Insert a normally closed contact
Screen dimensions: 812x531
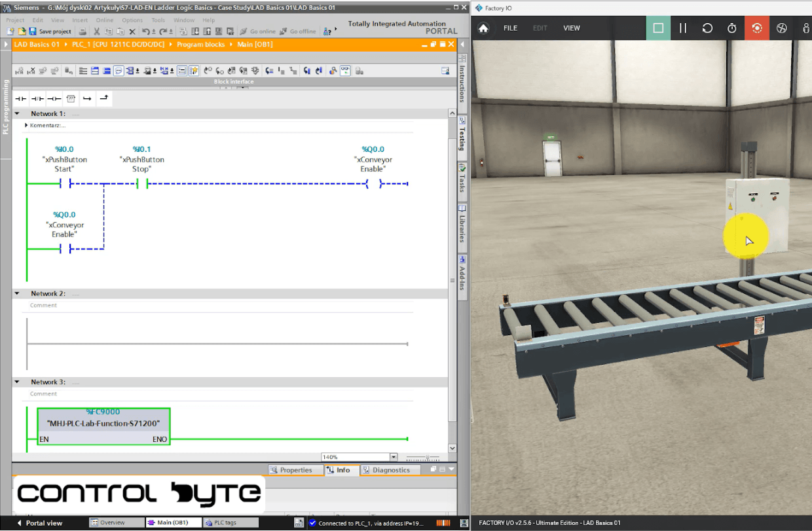coord(37,99)
